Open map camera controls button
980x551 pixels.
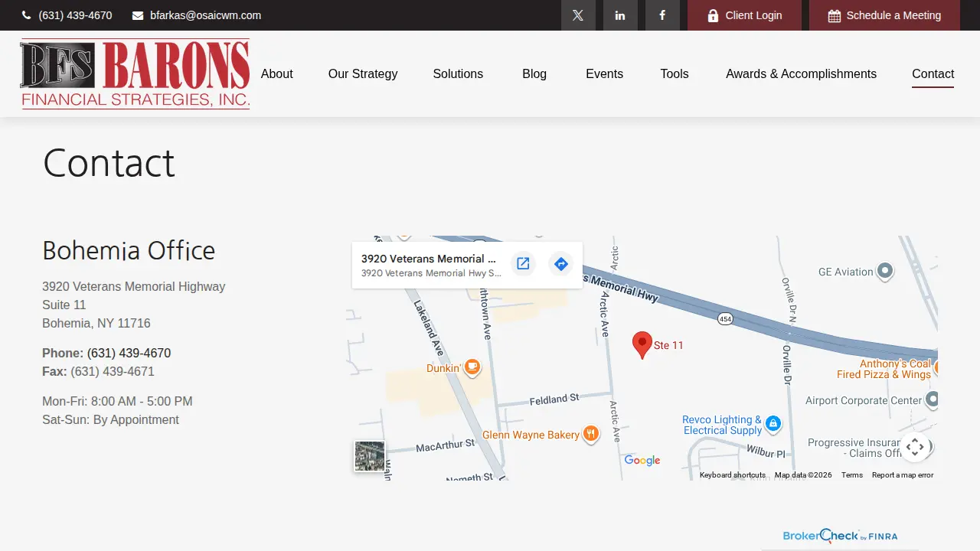coord(915,447)
